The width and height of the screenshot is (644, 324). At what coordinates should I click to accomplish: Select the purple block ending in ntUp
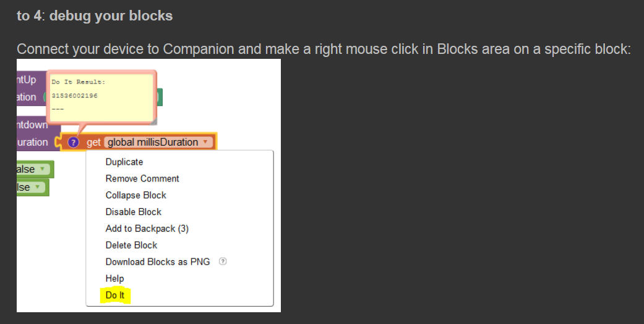pyautogui.click(x=27, y=80)
